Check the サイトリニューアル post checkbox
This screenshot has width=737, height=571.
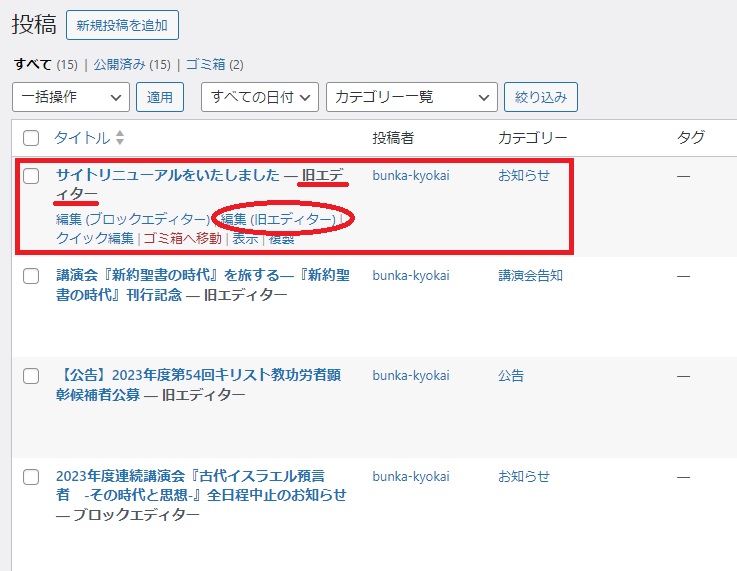pyautogui.click(x=31, y=176)
